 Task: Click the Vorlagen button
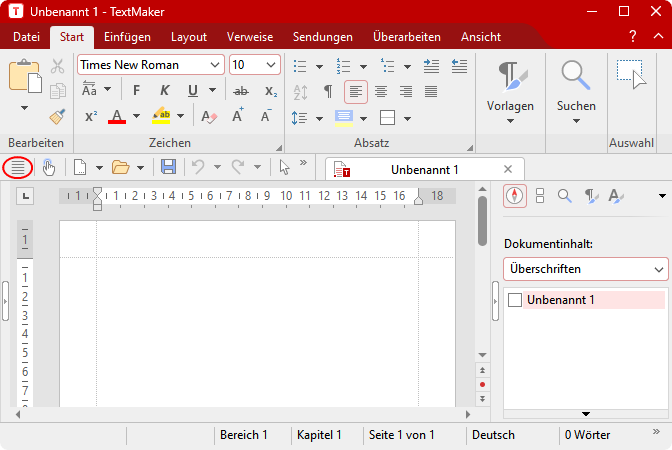coord(510,90)
